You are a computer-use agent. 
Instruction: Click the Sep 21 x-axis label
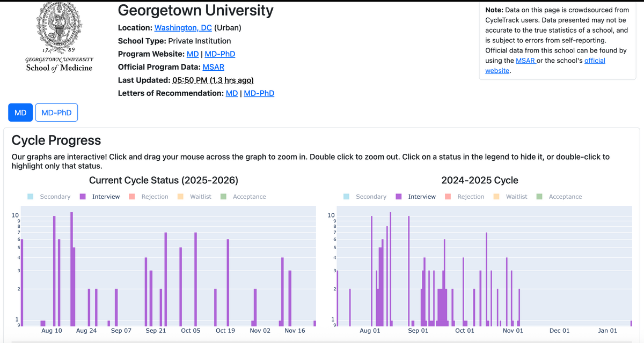156,331
